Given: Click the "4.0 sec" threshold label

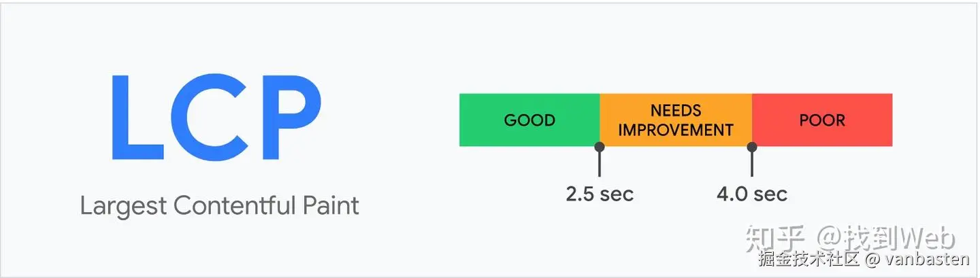Looking at the screenshot, I should (752, 194).
